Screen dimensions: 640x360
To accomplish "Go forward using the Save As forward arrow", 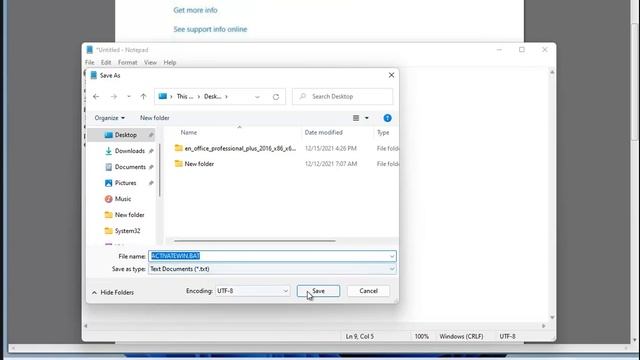I will pyautogui.click(x=113, y=97).
